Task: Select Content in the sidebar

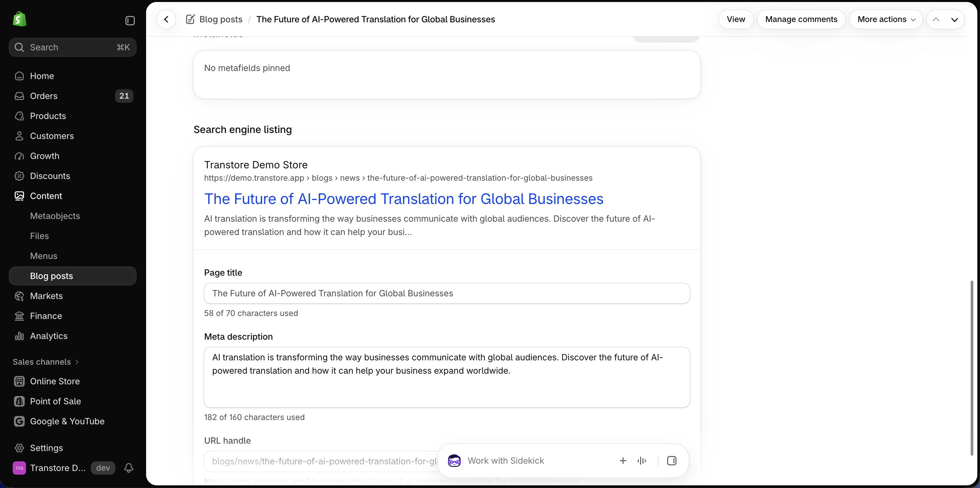Action: 72,196
